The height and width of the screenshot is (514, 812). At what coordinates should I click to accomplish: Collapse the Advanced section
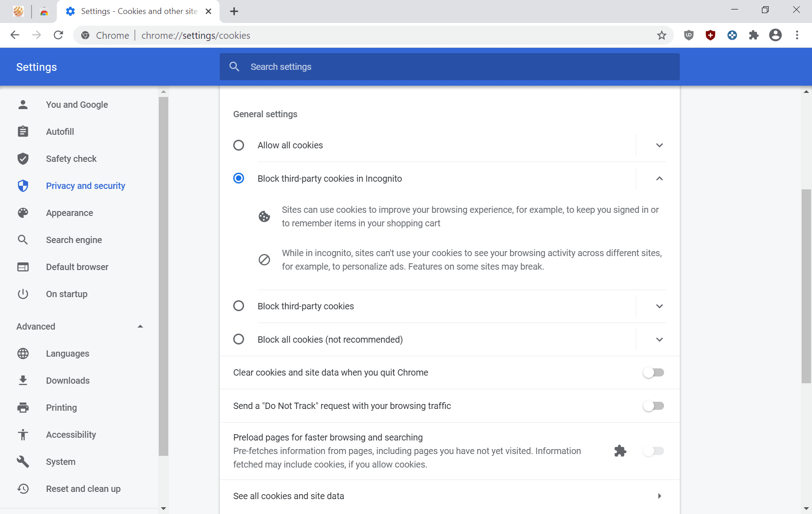(140, 326)
